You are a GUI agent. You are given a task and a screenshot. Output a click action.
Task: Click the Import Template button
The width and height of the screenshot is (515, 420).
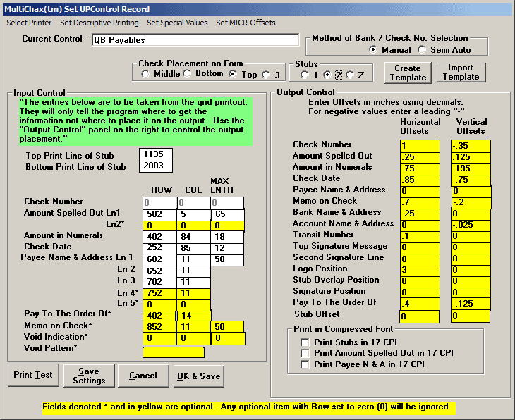(461, 73)
